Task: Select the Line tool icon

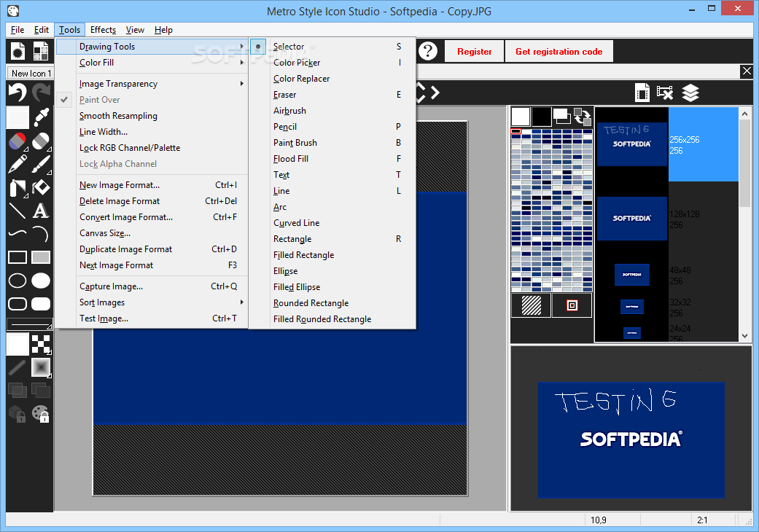Action: tap(17, 211)
